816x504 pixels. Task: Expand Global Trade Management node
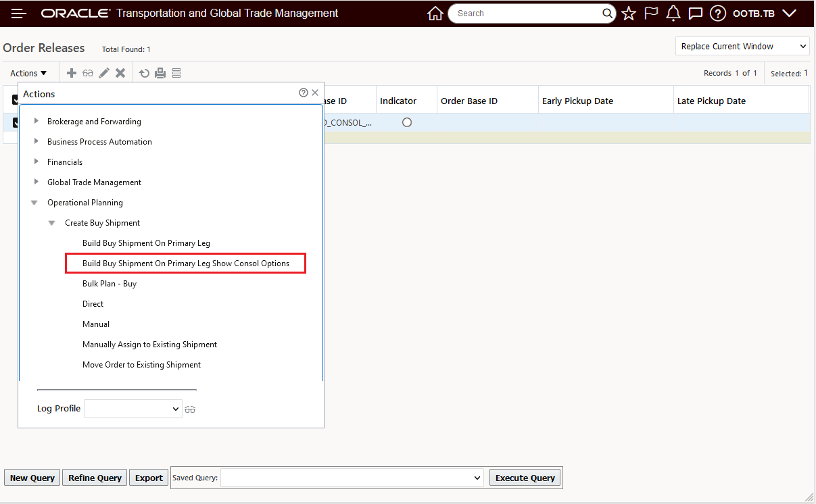37,182
